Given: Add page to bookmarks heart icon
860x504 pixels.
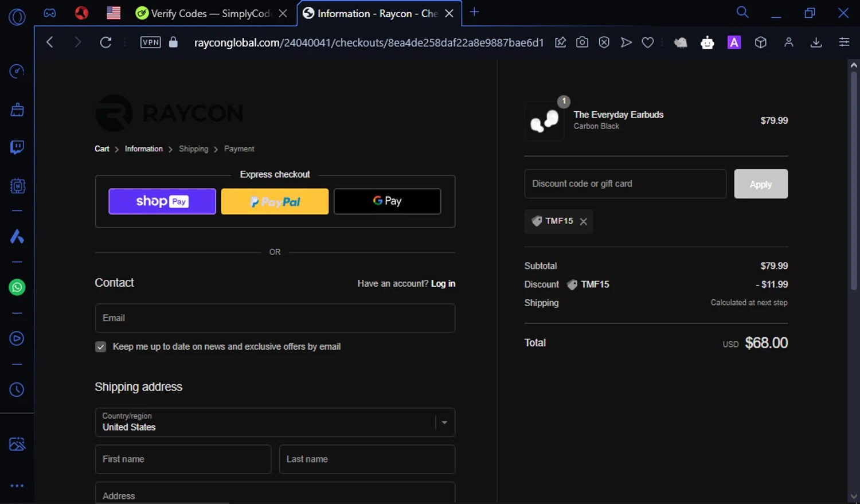Looking at the screenshot, I should 648,42.
